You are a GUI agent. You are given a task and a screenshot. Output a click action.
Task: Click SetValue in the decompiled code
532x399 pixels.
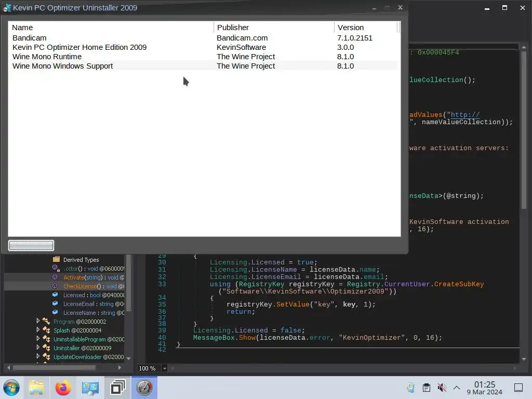pyautogui.click(x=293, y=304)
